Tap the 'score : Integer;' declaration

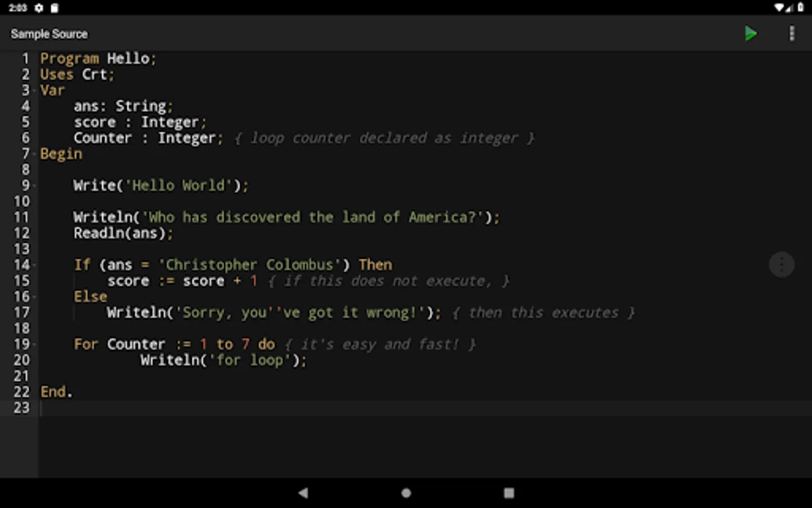click(x=140, y=122)
